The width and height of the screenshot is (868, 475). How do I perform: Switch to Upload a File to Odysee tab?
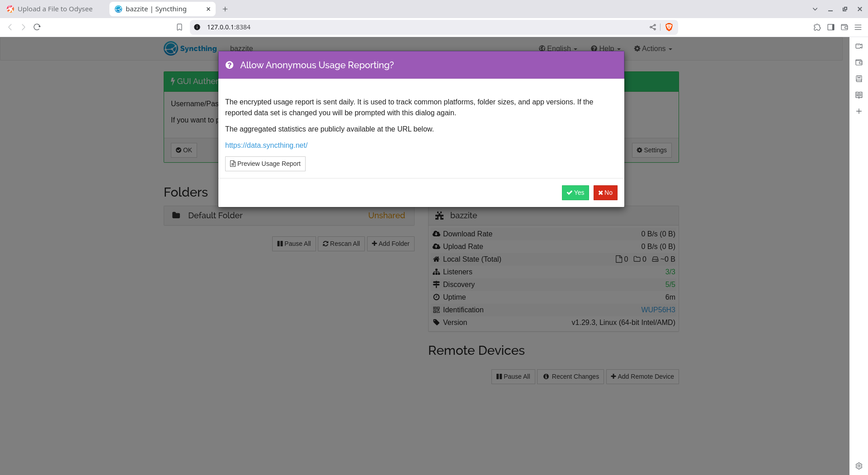coord(54,9)
